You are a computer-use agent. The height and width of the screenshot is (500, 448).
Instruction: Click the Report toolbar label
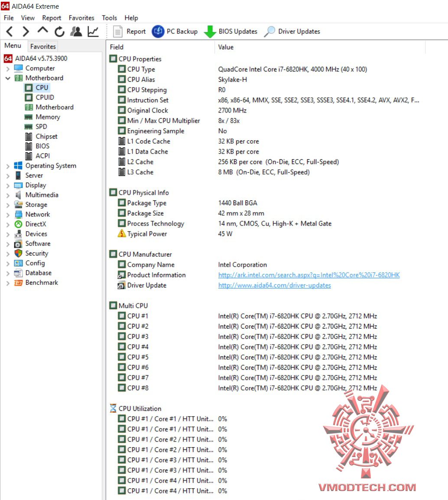click(x=136, y=31)
